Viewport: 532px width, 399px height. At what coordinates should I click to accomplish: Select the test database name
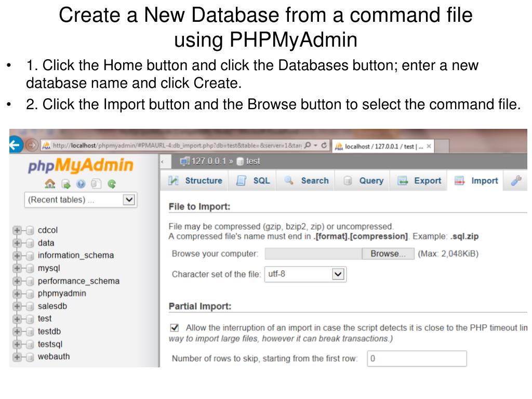45,319
